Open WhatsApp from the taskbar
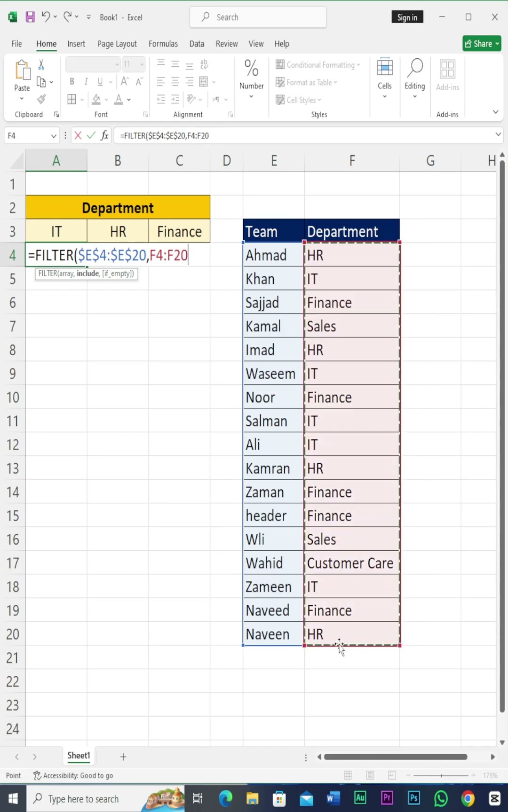 (441, 798)
